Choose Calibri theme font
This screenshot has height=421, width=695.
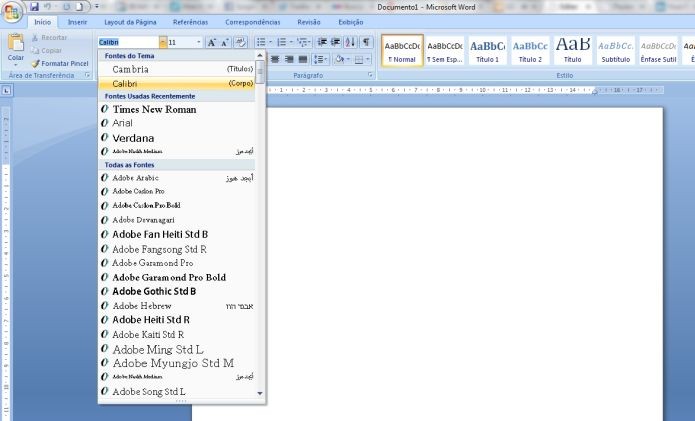pos(176,83)
